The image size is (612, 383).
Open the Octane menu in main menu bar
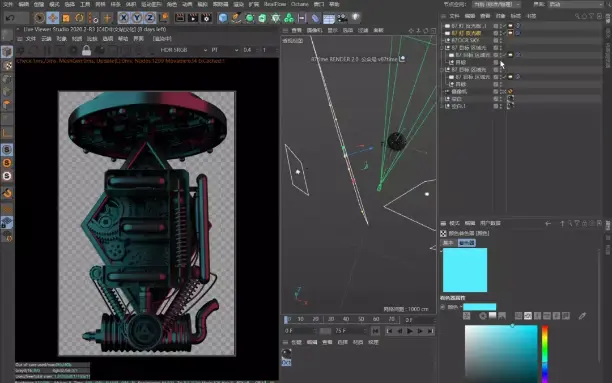tap(300, 4)
